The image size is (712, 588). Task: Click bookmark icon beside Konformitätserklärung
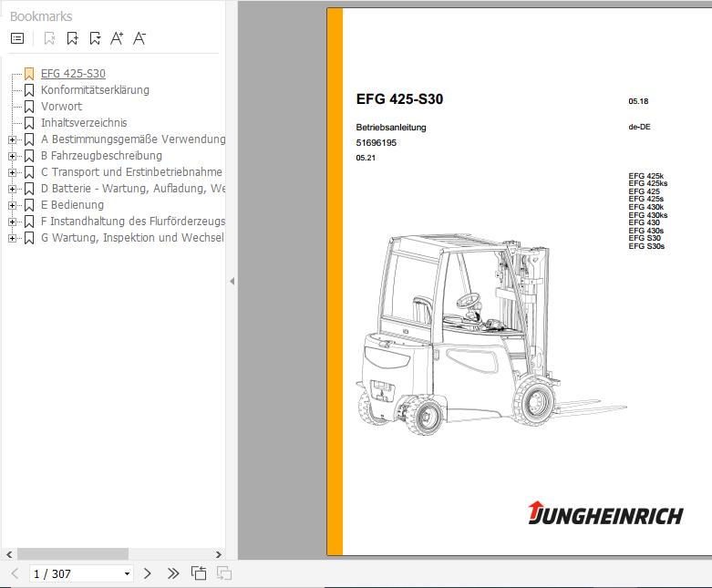tap(29, 90)
